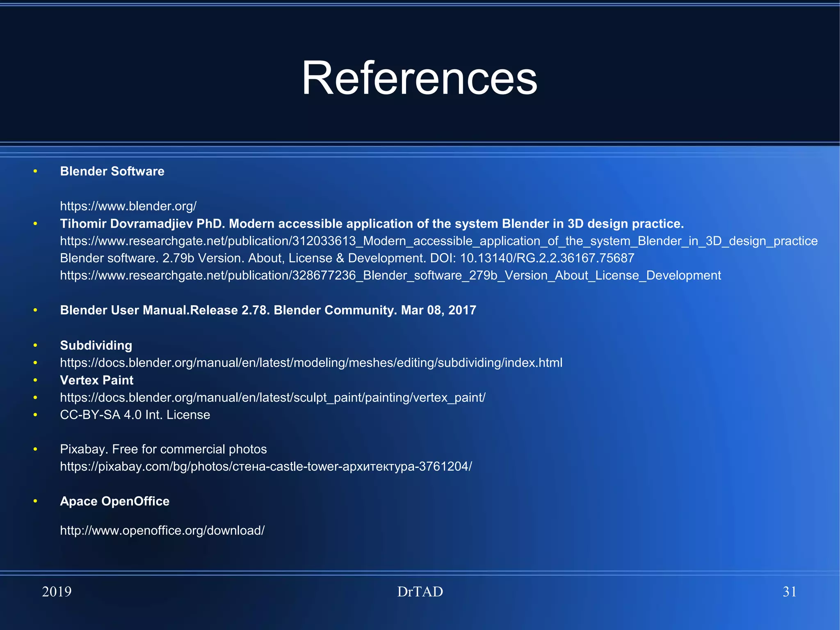This screenshot has width=840, height=630.
Task: Click the References slide title
Action: [x=419, y=78]
